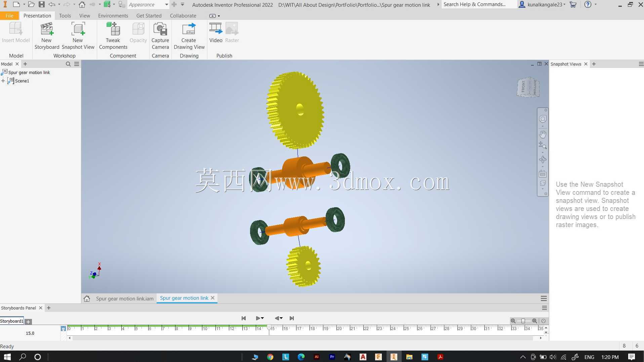The width and height of the screenshot is (644, 362).
Task: Open the Help dropdown arrow
Action: [596, 4]
